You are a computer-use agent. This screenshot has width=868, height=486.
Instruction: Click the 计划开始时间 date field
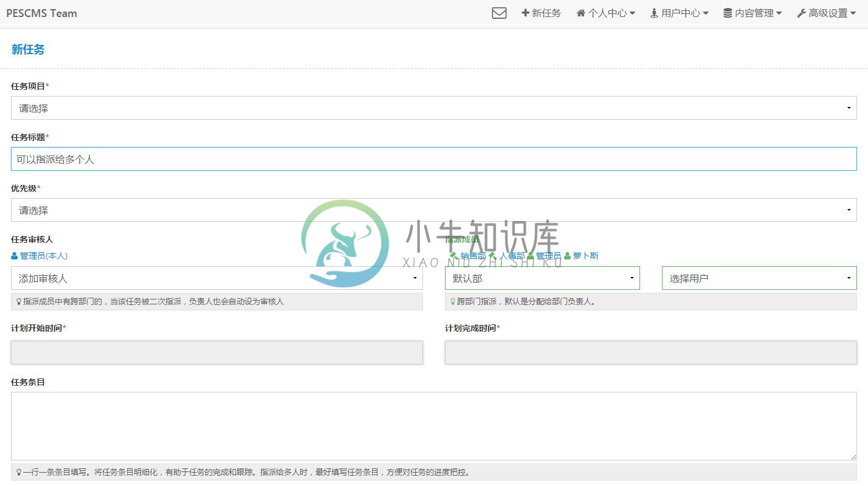tap(217, 352)
